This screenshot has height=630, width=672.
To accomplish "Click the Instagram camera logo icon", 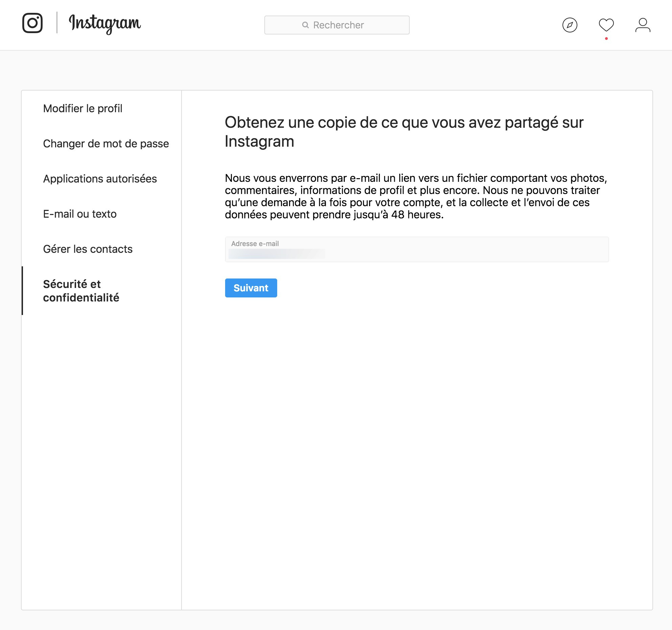I will click(32, 23).
